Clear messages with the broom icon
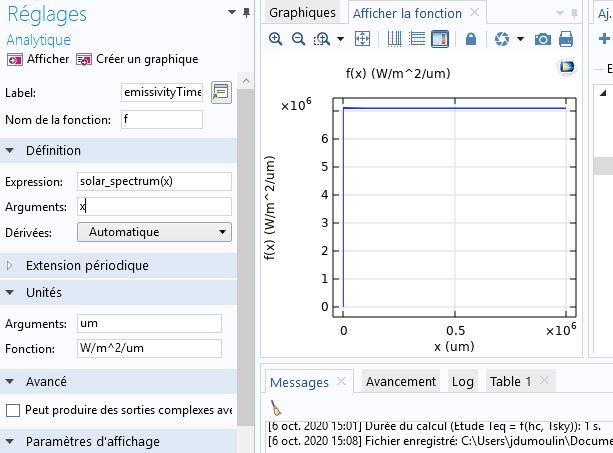613x453 pixels. coord(277,407)
